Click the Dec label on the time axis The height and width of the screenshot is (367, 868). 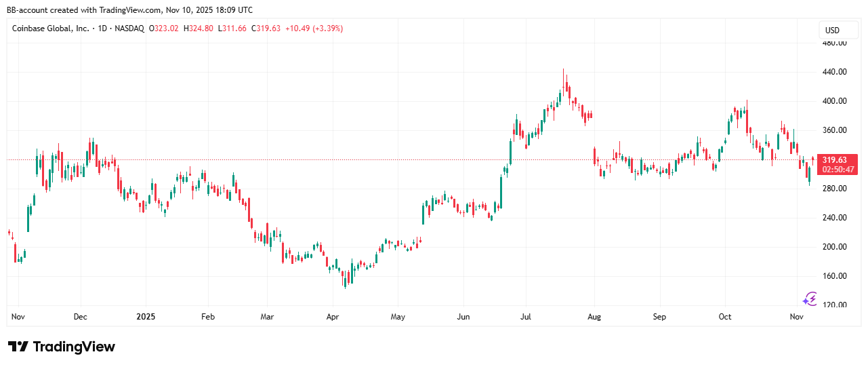point(81,317)
